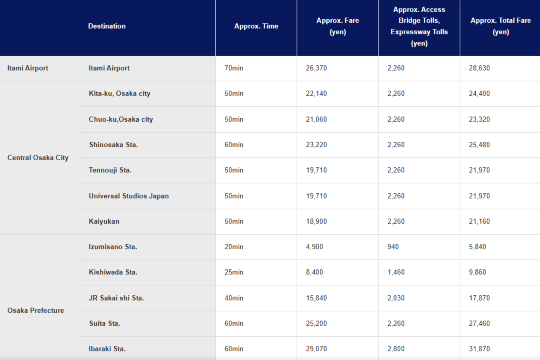Click the Approx. Fare (yen) header

pos(338,26)
